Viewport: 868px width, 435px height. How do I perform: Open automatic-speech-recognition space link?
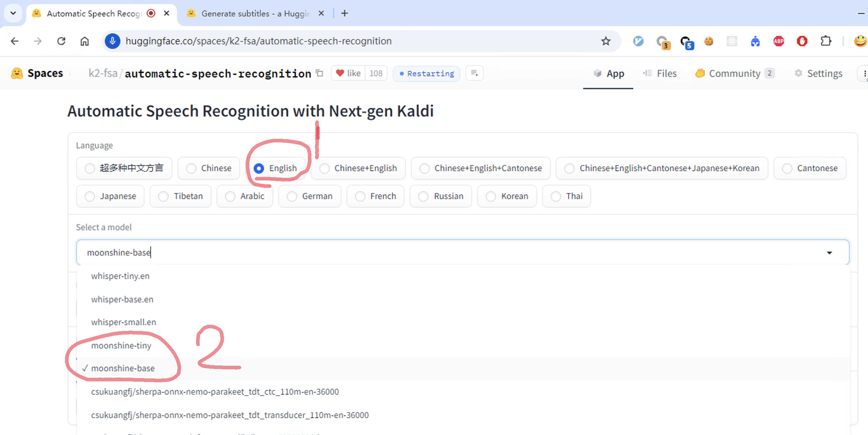(218, 73)
